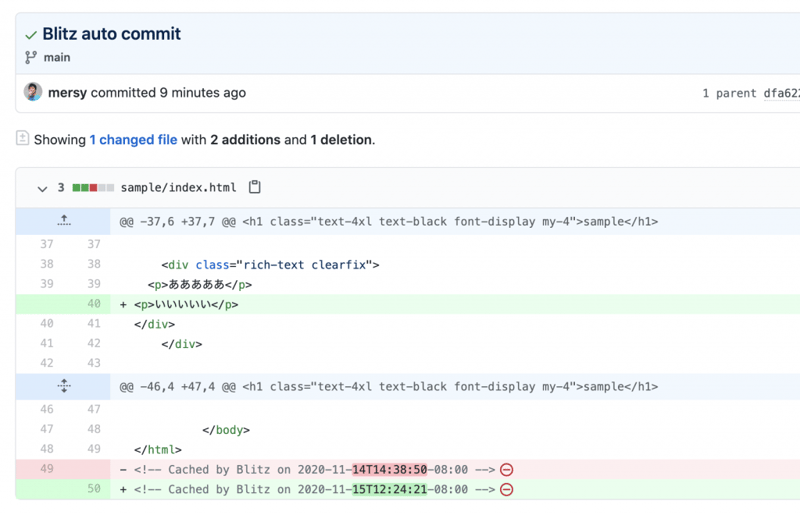Open the main branch link

pyautogui.click(x=56, y=58)
